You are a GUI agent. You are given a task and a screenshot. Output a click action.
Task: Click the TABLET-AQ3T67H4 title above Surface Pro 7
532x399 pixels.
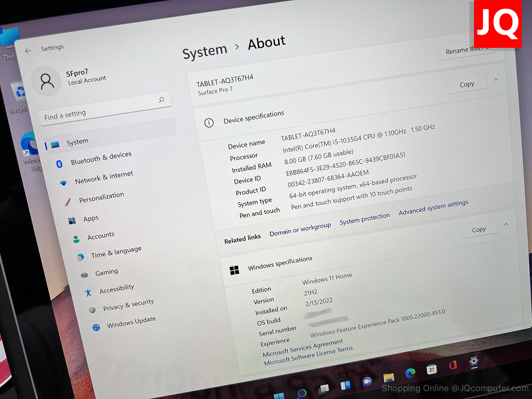225,82
